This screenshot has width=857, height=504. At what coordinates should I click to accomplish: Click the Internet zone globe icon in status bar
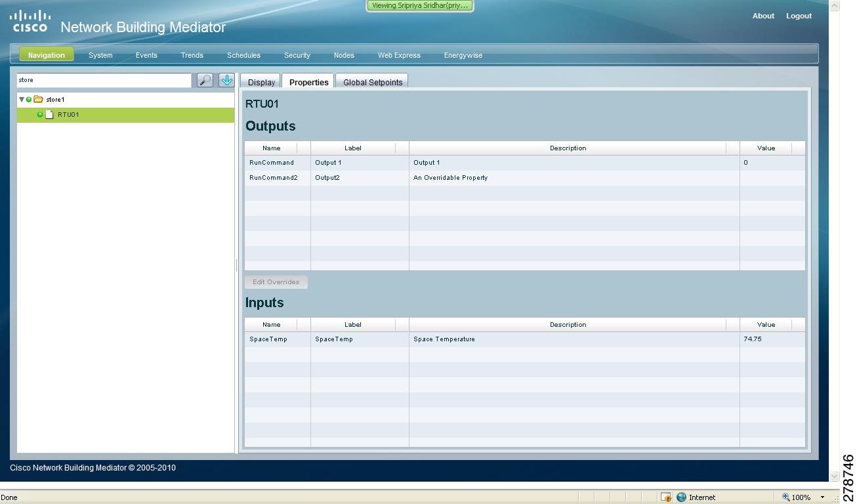(x=680, y=497)
